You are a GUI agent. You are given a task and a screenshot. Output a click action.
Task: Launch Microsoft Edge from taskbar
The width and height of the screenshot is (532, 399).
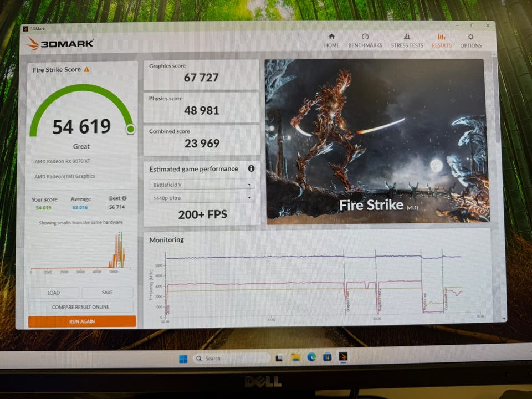coord(311,357)
